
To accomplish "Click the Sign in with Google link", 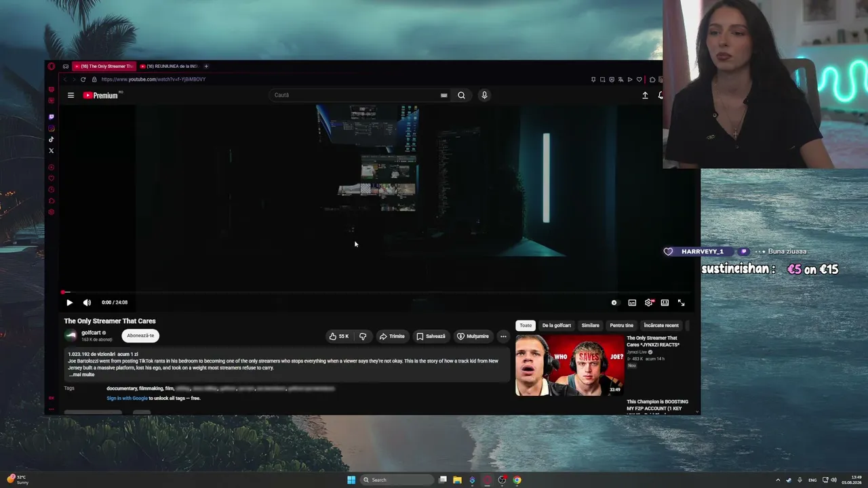I will pos(127,399).
